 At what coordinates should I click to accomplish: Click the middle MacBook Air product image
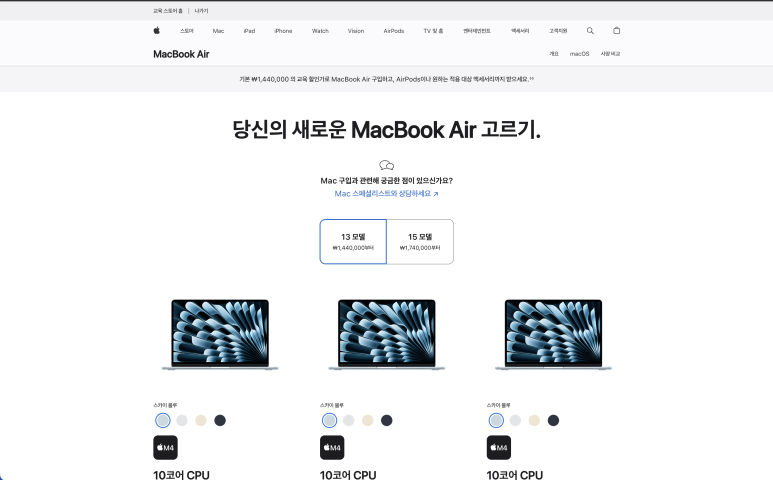click(386, 335)
